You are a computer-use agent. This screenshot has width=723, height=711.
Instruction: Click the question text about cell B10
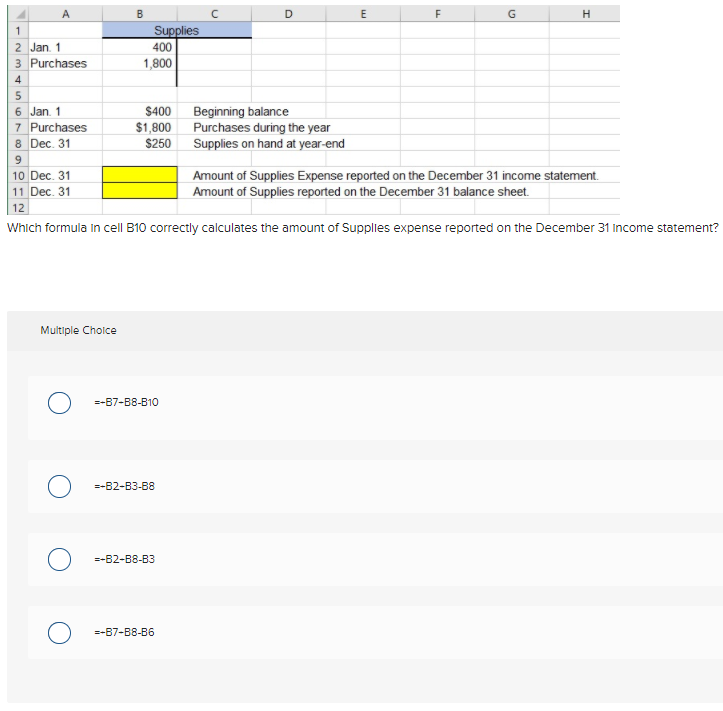(x=363, y=228)
